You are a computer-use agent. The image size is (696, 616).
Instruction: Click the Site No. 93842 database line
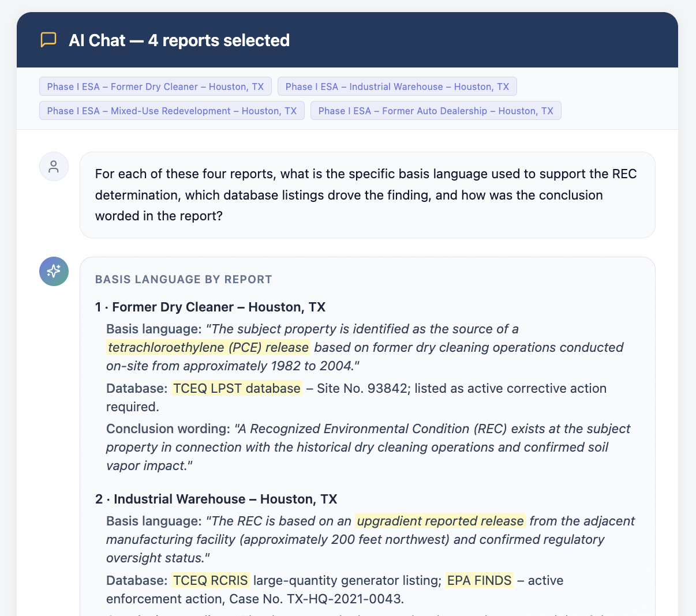pos(356,397)
